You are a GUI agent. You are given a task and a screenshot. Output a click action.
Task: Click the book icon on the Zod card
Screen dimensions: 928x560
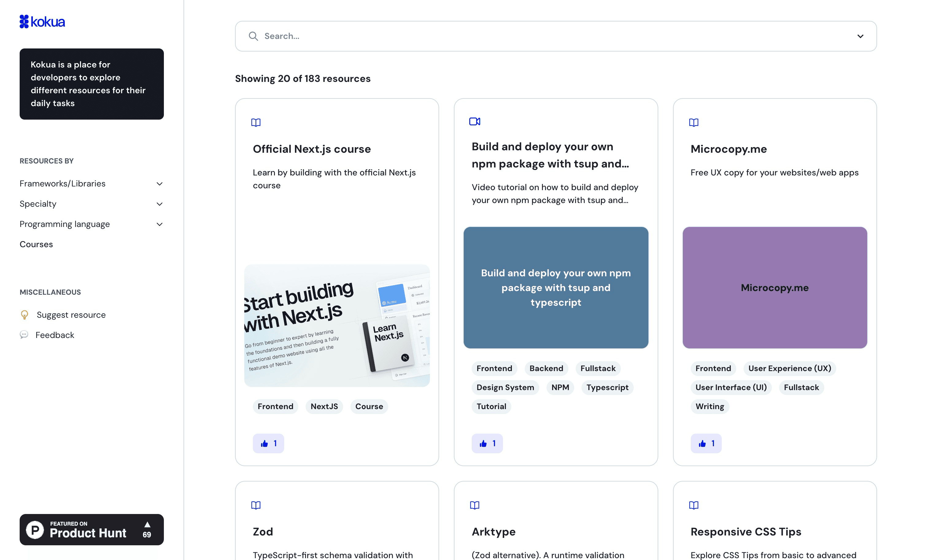click(256, 505)
